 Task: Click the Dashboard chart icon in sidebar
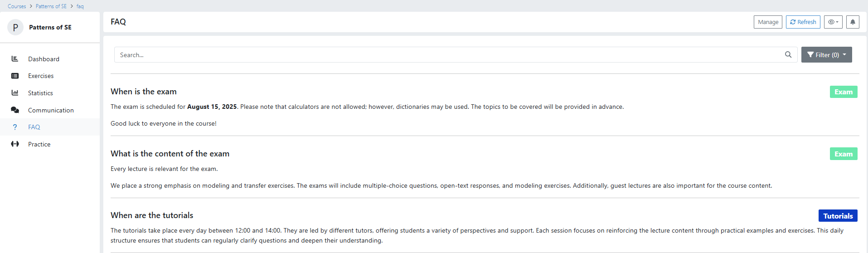pyautogui.click(x=15, y=59)
